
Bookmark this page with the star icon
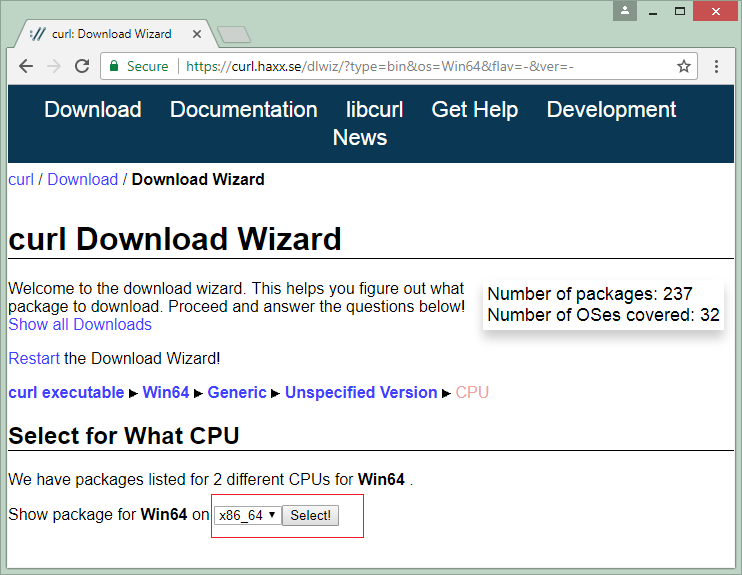coord(683,66)
